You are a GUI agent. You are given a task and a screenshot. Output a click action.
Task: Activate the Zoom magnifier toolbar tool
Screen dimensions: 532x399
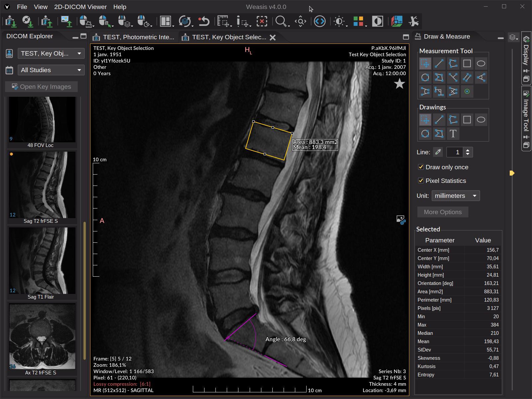[x=281, y=21]
